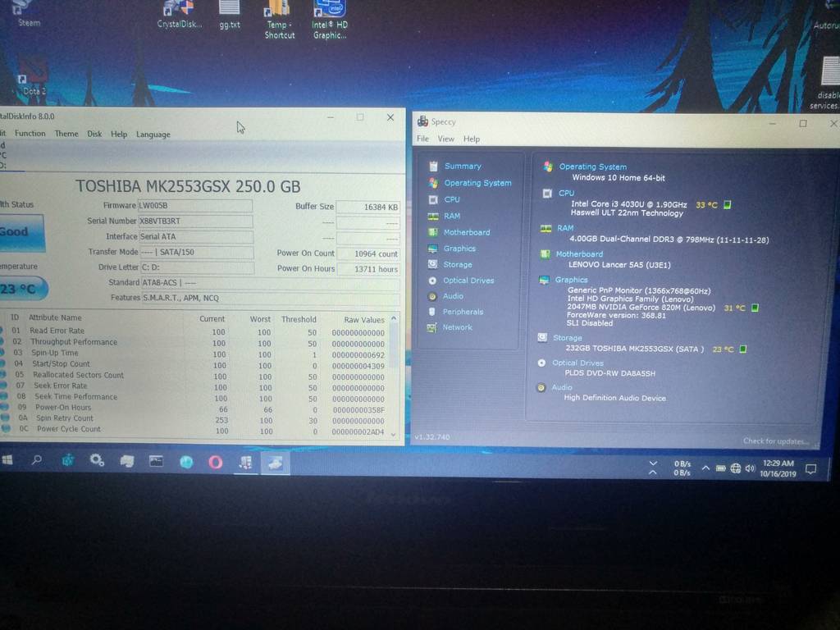Open CrystalDiskInfo Theme menu
840x630 pixels.
(66, 134)
